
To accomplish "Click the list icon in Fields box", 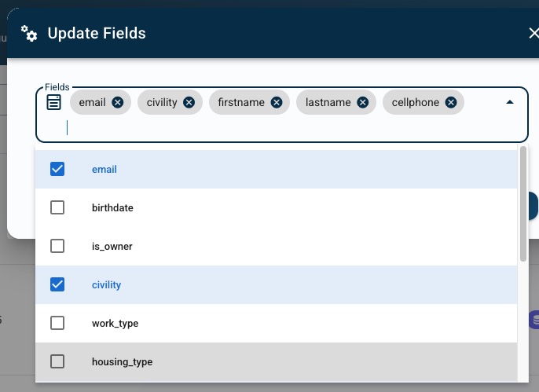I will [54, 102].
